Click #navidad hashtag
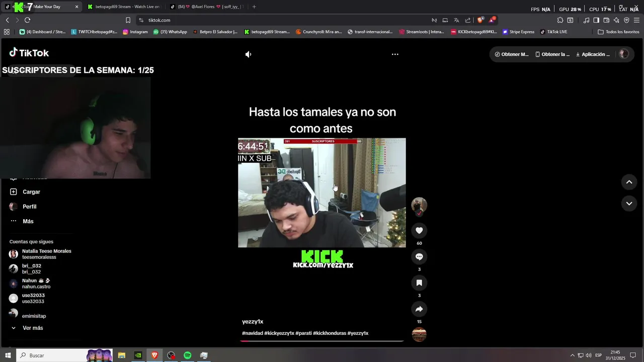Image resolution: width=644 pixels, height=362 pixels. click(x=253, y=333)
